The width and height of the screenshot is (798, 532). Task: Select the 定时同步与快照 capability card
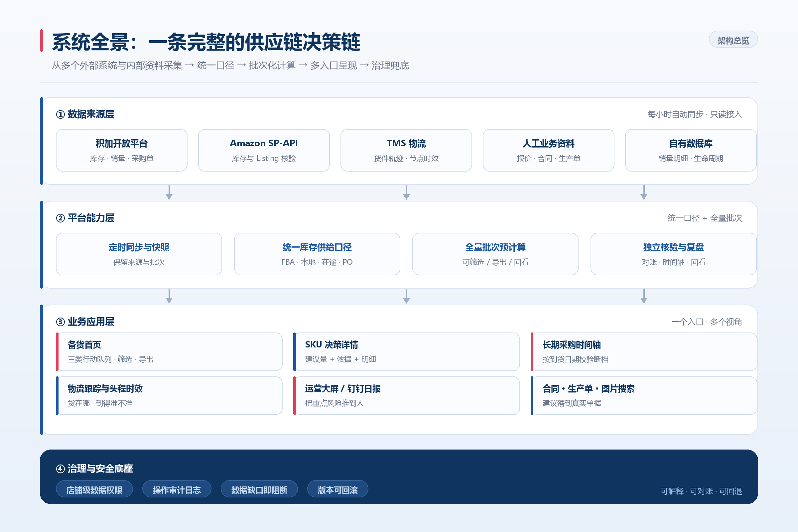(x=139, y=254)
